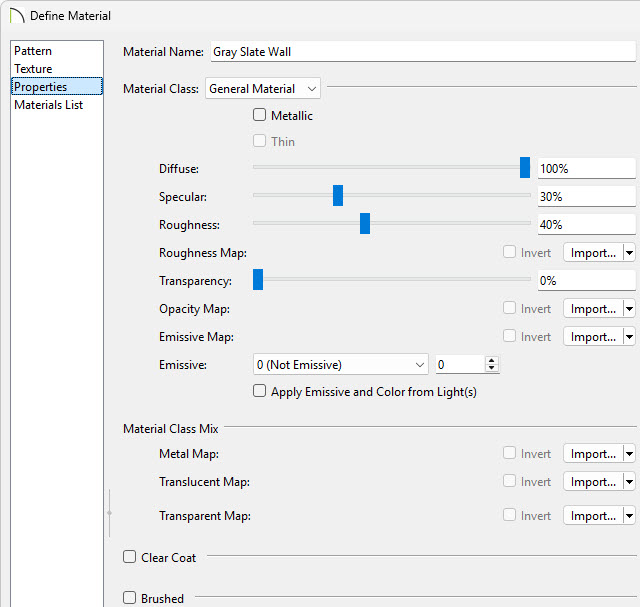
Task: Click Import for Translucent Map
Action: pos(593,482)
